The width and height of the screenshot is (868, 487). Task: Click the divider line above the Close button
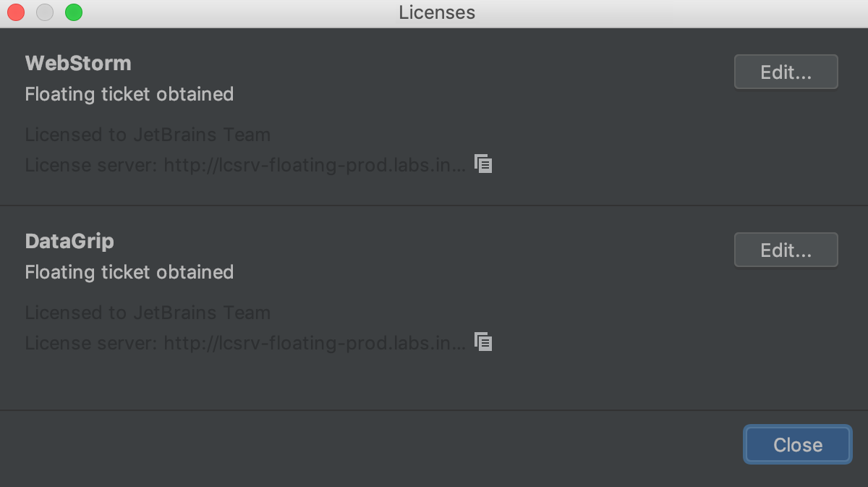[x=434, y=410]
